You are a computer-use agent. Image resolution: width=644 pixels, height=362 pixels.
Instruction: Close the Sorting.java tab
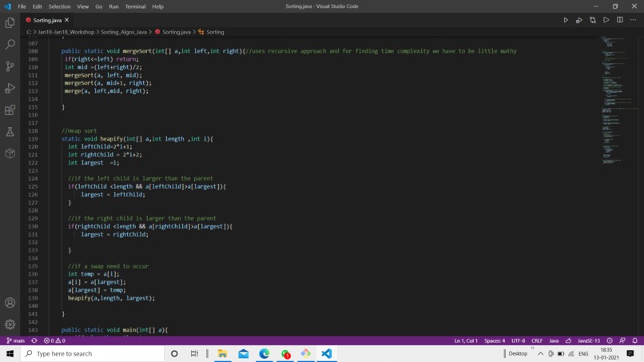(x=66, y=20)
